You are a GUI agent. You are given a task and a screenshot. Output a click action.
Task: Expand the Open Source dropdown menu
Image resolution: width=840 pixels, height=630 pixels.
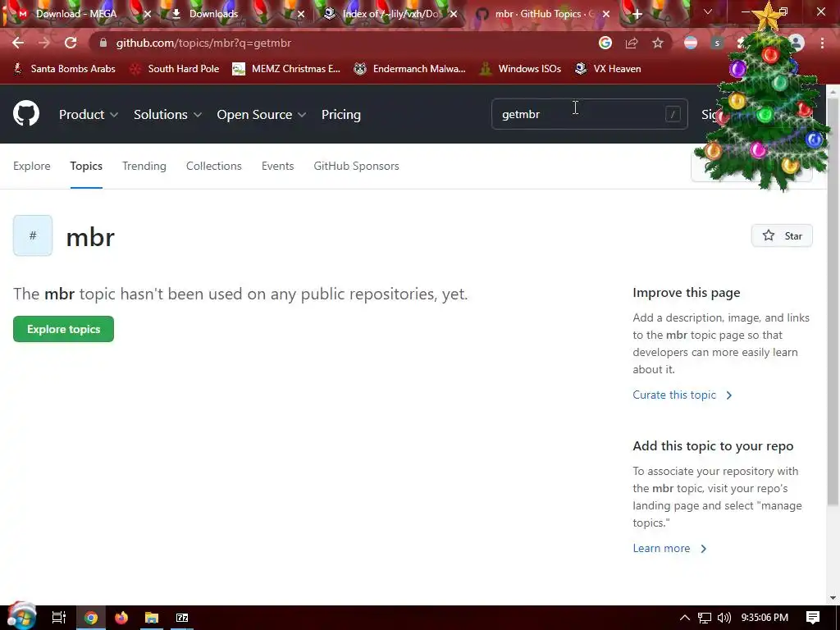262,114
